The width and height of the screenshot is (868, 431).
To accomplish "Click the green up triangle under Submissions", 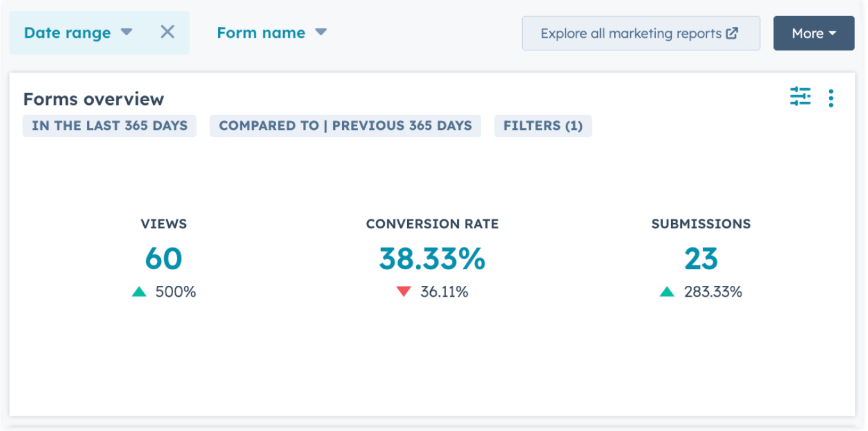I will point(667,292).
